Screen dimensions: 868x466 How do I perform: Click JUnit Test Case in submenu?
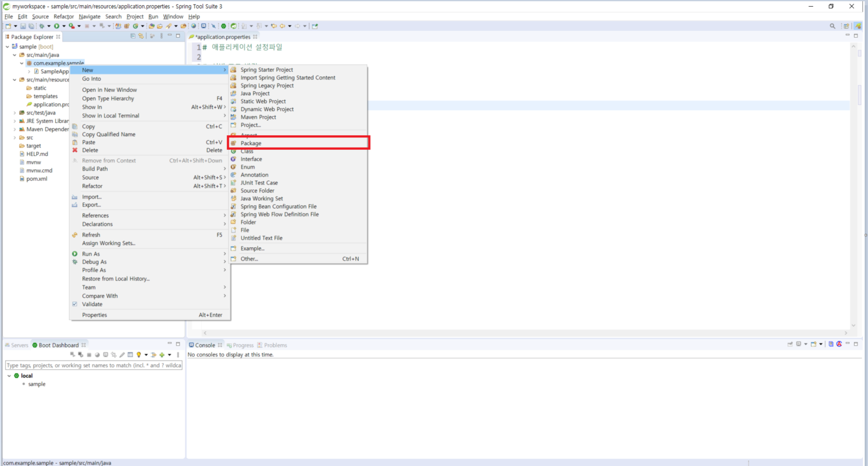298,183
